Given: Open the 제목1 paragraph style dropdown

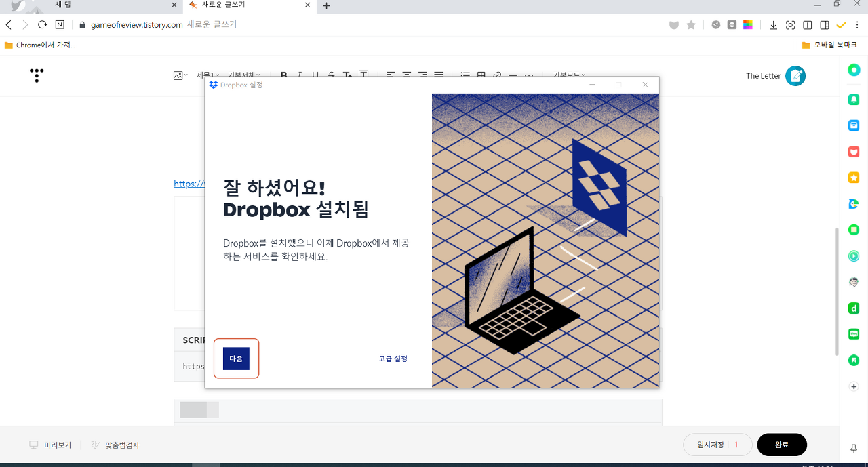Looking at the screenshot, I should [208, 75].
